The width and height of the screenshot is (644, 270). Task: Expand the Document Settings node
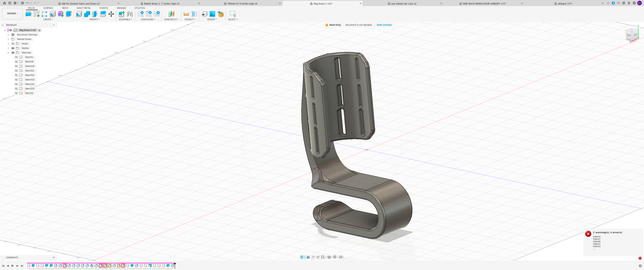(x=8, y=34)
